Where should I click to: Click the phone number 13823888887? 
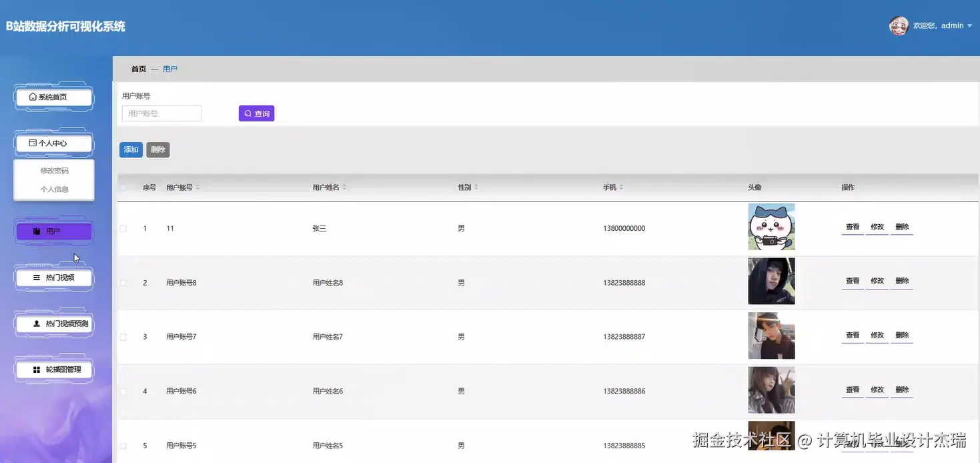[624, 337]
